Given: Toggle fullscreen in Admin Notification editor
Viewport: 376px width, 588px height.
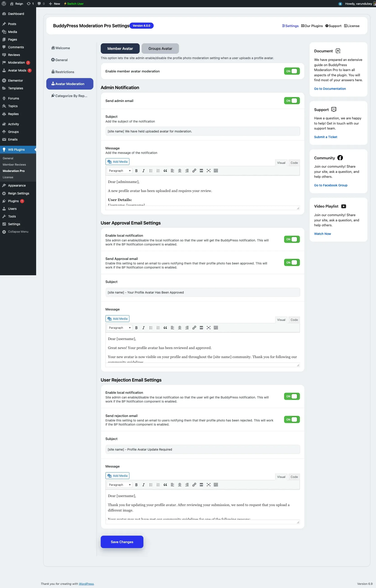Looking at the screenshot, I should pos(208,171).
